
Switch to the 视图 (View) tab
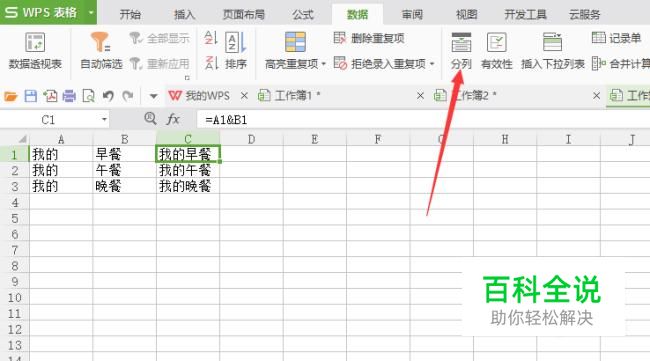466,15
